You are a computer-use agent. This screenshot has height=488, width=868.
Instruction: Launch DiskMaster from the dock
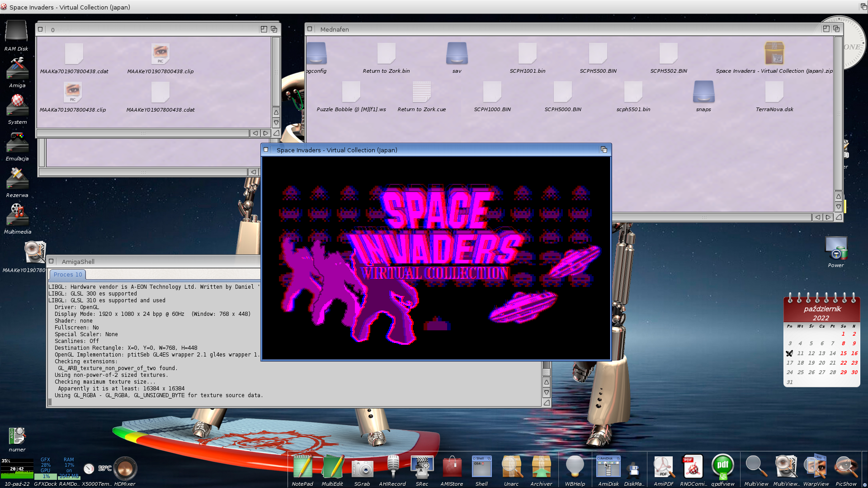tap(634, 470)
